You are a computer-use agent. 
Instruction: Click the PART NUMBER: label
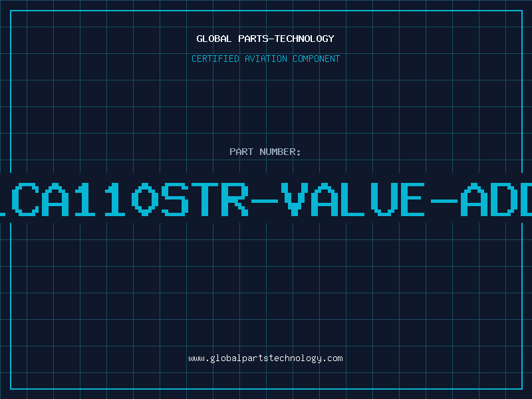click(x=265, y=152)
